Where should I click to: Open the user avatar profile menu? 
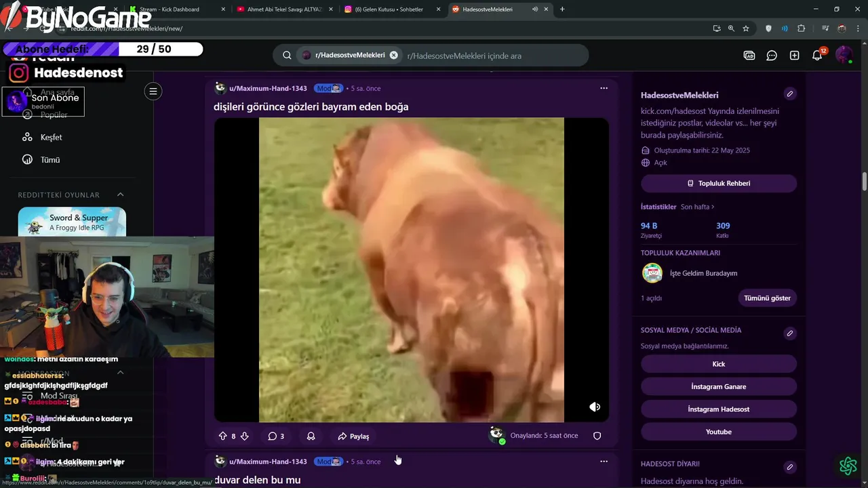(844, 56)
